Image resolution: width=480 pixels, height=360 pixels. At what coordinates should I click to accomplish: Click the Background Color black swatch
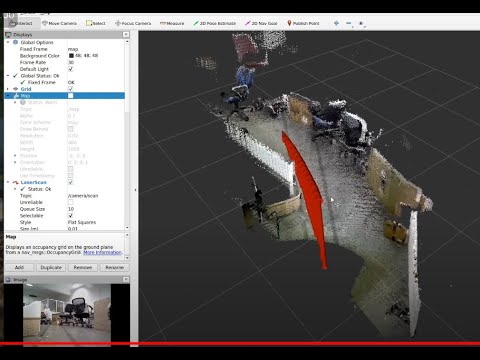pos(71,56)
